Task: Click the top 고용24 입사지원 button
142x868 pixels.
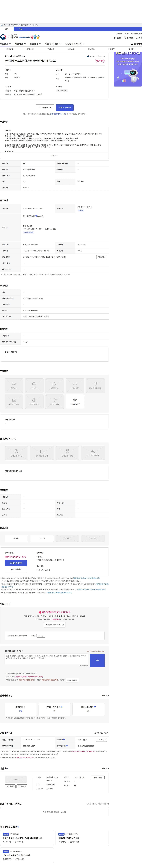Action: 65,107
